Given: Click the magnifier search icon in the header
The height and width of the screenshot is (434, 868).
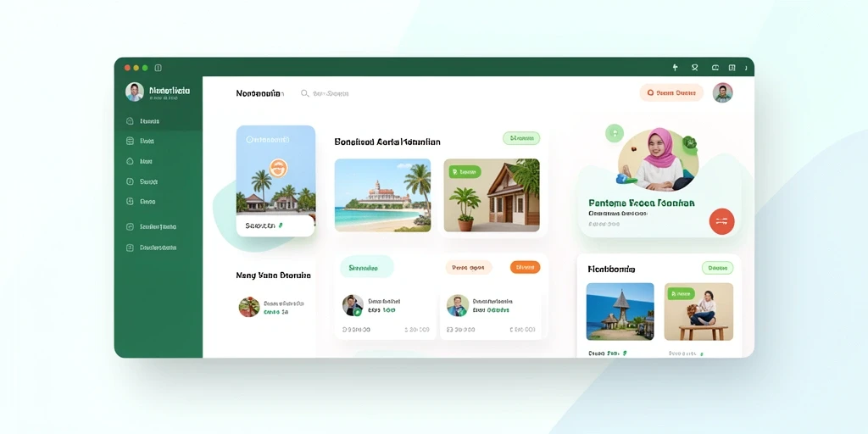Looking at the screenshot, I should [x=304, y=93].
